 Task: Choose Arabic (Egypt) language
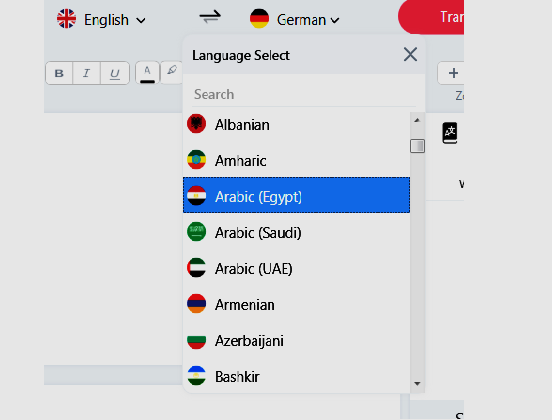click(296, 195)
